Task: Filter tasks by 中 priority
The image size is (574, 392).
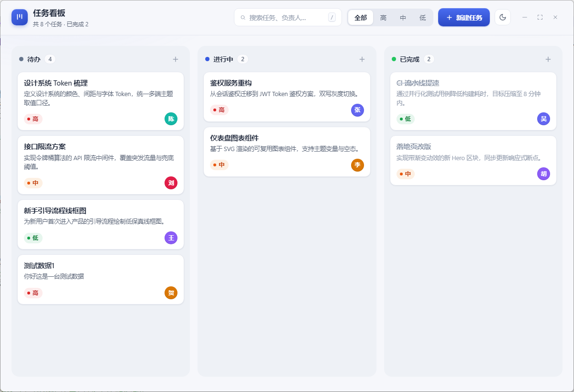Action: click(403, 18)
